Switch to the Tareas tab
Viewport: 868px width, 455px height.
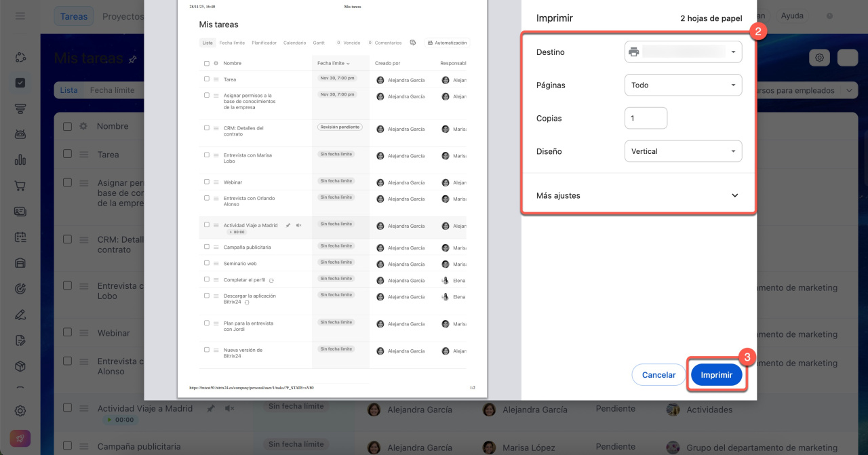[x=74, y=16]
